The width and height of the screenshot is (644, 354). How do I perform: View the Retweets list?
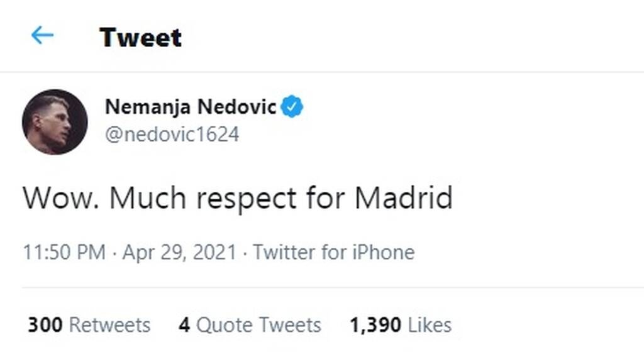(109, 325)
